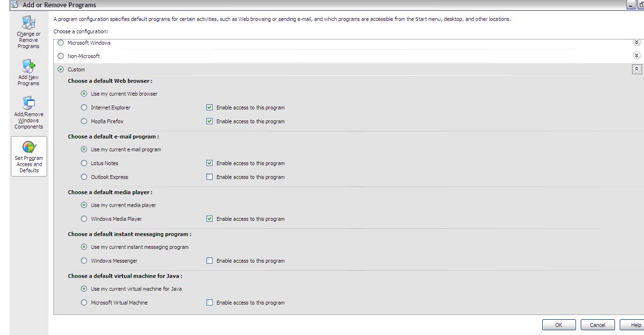Click the Add or Remove Programs title icon
This screenshot has height=335, width=644.
point(14,5)
